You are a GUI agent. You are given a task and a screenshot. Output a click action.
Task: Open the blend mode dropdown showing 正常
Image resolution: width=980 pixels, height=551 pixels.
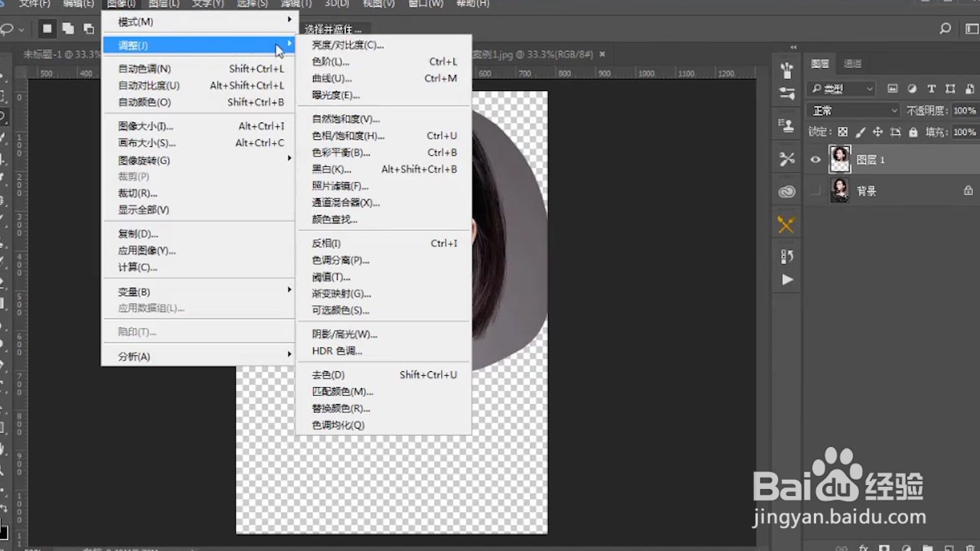[853, 110]
